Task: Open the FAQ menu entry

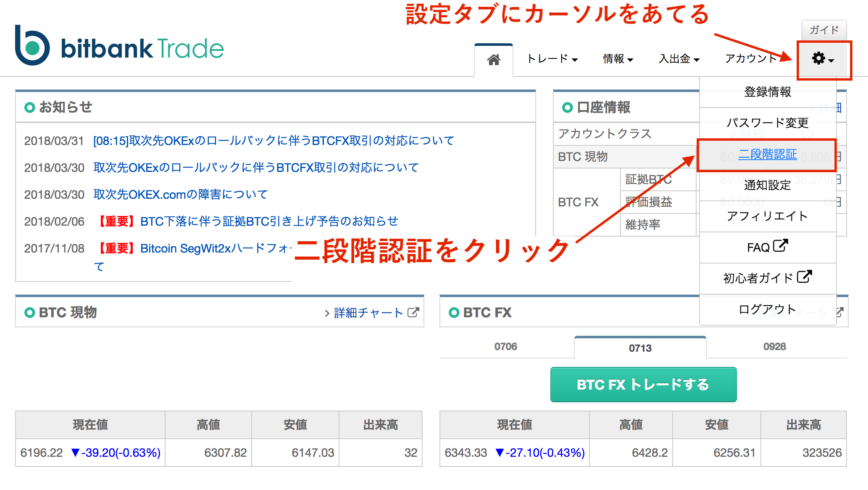Action: 768,247
